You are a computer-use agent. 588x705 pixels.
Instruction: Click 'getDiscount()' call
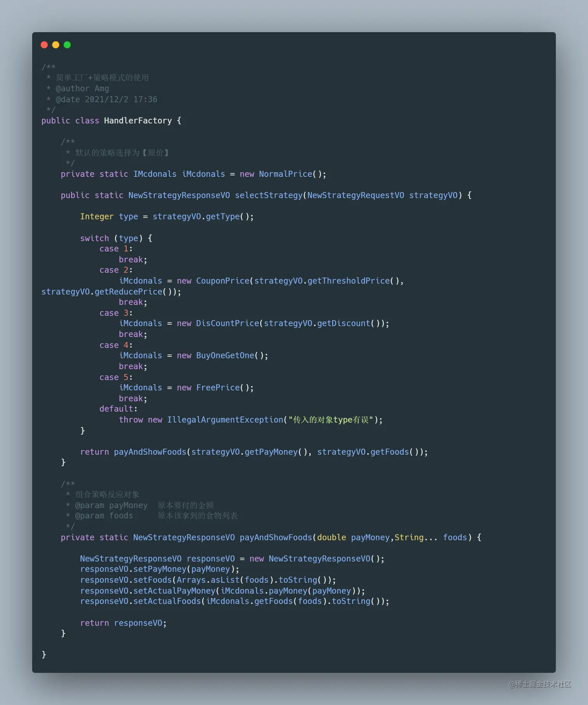(x=348, y=324)
